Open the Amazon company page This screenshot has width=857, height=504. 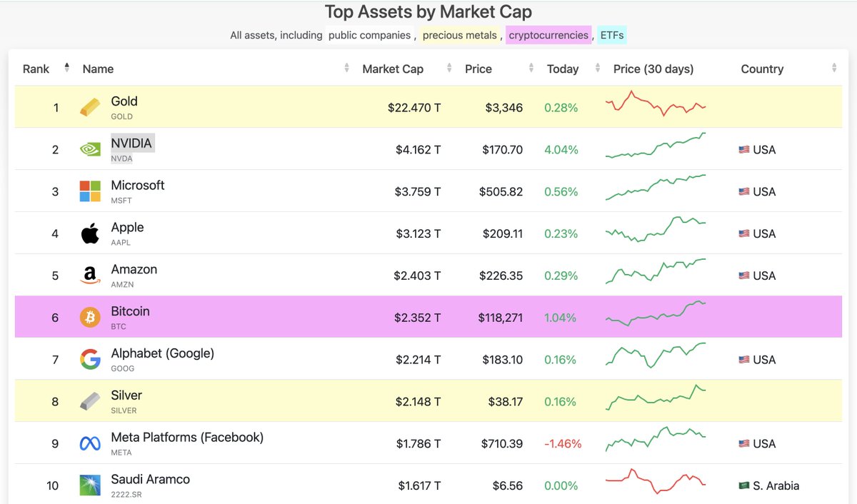134,269
